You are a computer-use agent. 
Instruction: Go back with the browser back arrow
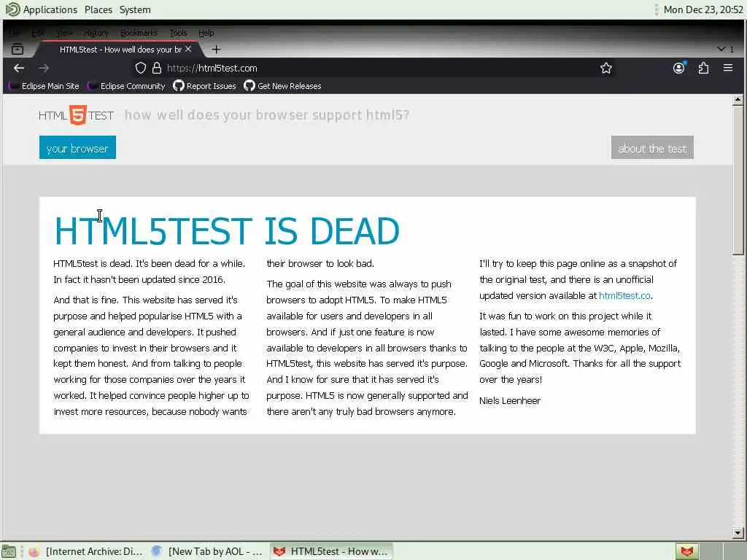(19, 68)
